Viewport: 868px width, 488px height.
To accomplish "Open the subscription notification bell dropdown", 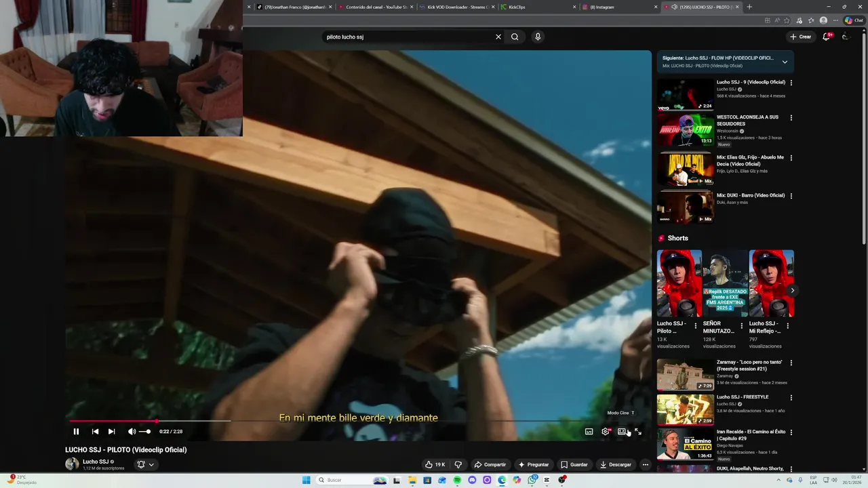I will [146, 464].
